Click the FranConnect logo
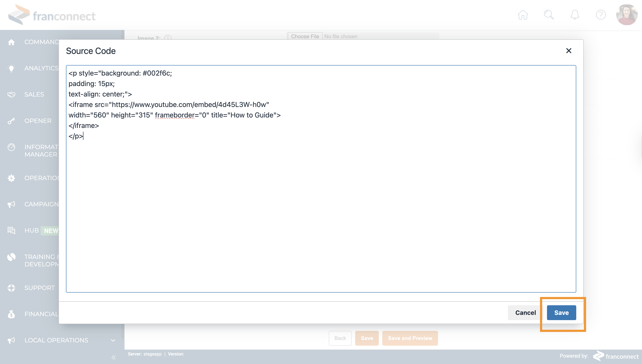Image resolution: width=642 pixels, height=364 pixels. pyautogui.click(x=52, y=15)
